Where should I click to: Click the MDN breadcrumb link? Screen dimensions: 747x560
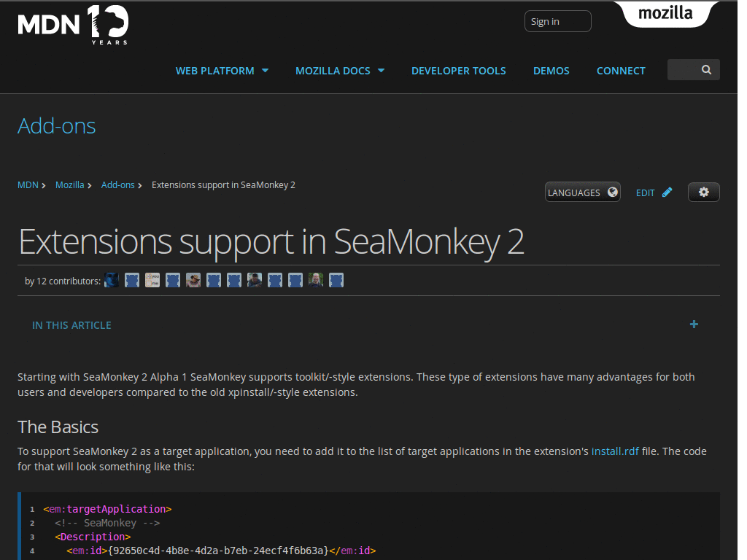point(28,184)
